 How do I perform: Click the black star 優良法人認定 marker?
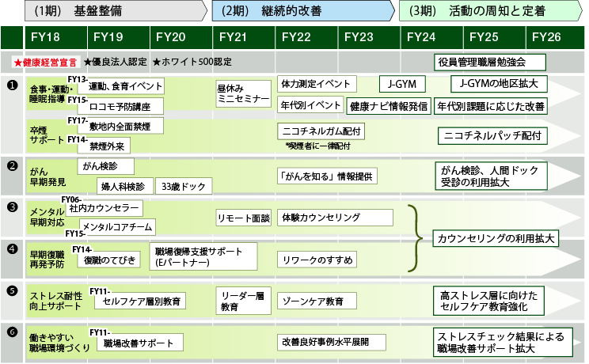coord(87,62)
